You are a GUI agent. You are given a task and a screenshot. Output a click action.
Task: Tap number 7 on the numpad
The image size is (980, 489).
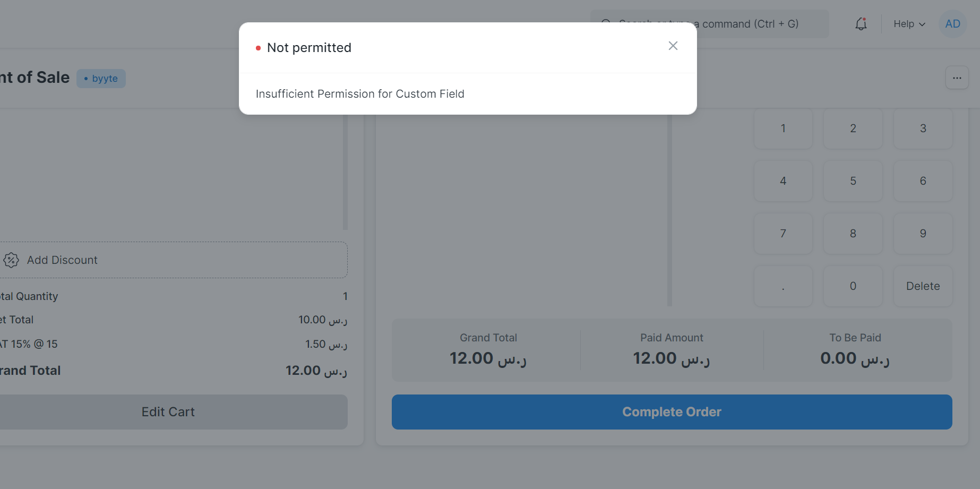click(x=783, y=234)
